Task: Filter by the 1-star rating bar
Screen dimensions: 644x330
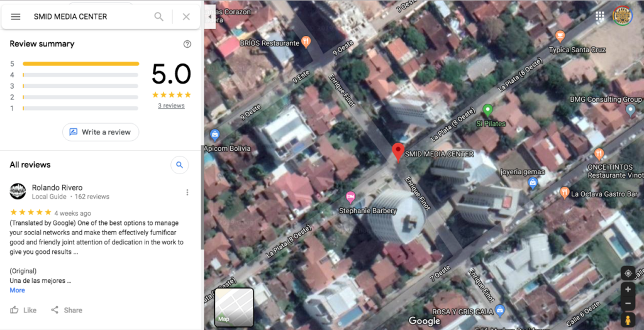Action: 80,108
